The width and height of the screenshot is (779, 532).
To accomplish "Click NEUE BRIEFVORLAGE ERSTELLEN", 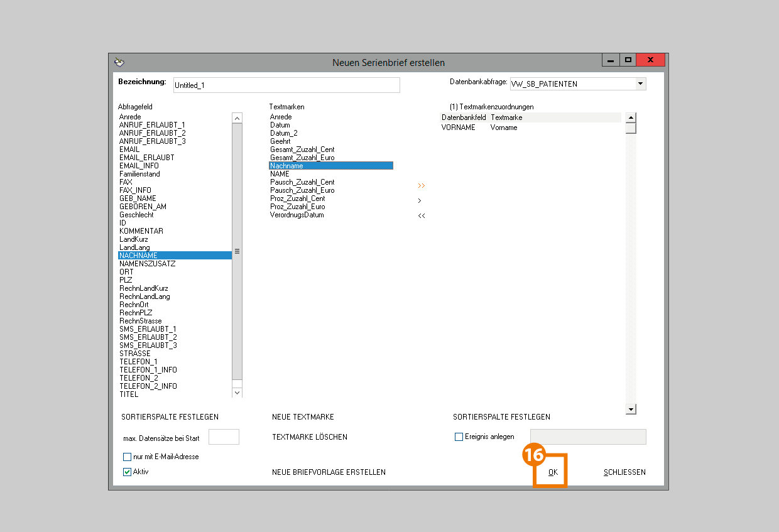I will pos(329,472).
